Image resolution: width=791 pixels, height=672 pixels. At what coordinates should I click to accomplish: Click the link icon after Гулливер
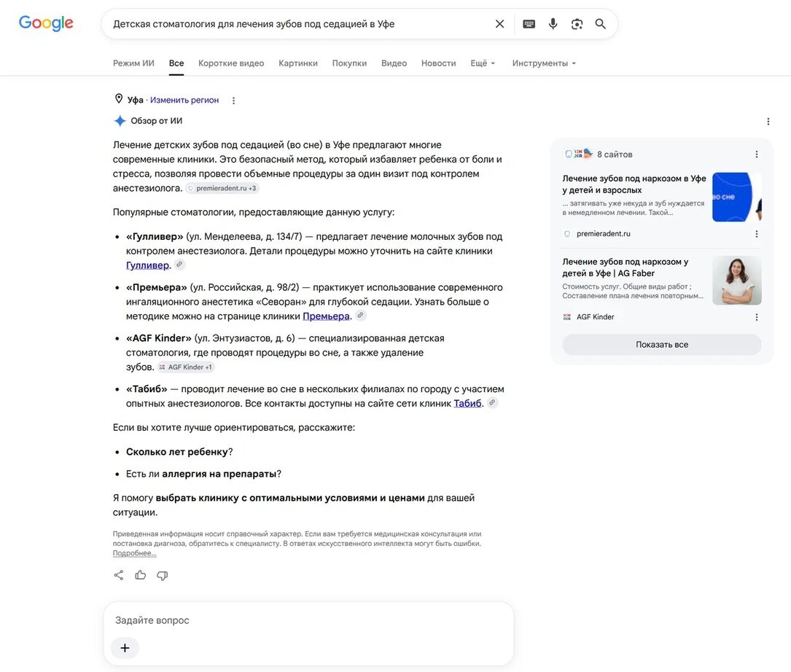[179, 265]
